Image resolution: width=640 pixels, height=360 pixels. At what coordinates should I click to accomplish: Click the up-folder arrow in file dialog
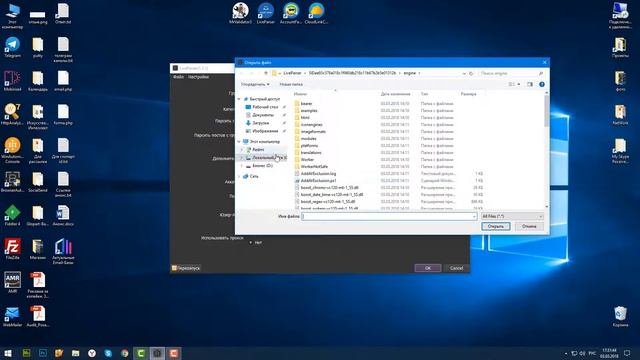(266, 73)
